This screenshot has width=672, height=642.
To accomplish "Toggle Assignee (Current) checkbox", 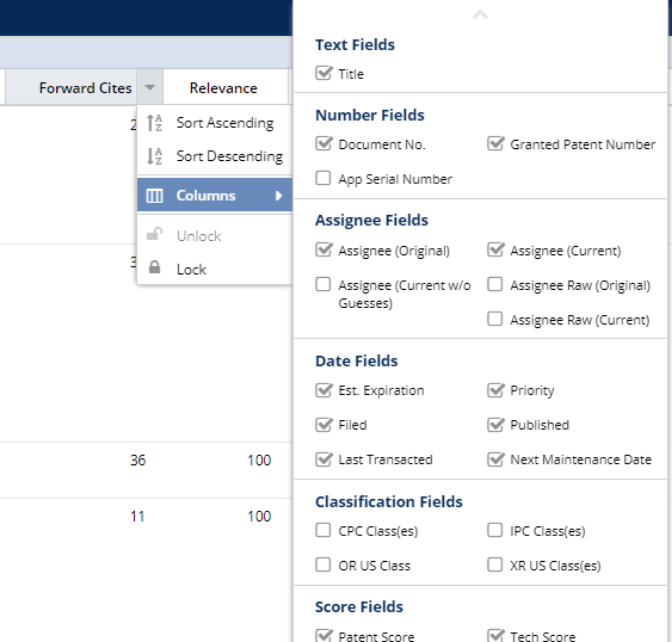I will 495,250.
